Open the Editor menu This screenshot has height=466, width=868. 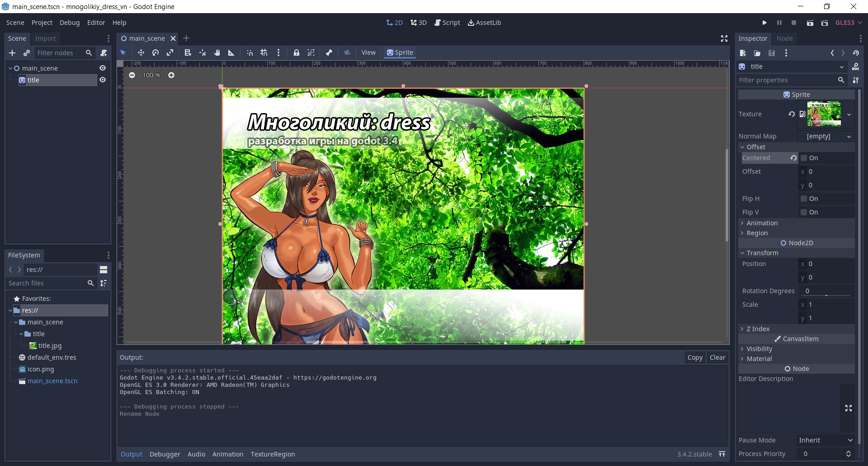[x=96, y=23]
